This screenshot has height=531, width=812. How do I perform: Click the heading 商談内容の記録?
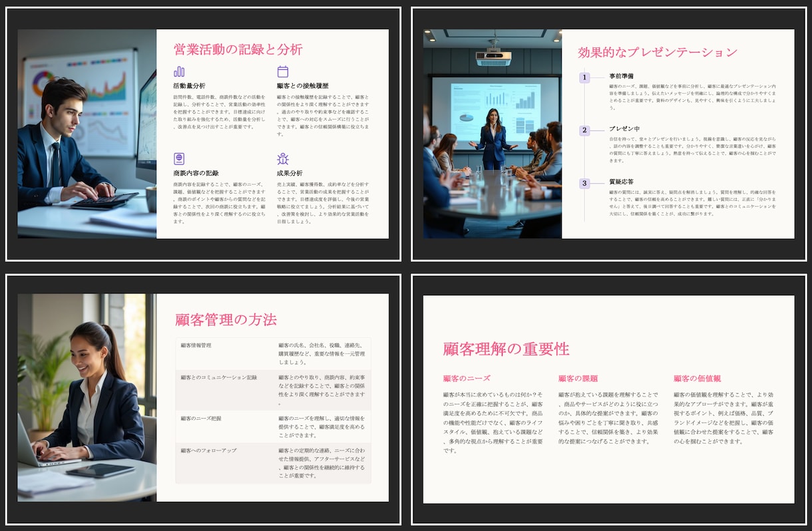(x=196, y=173)
